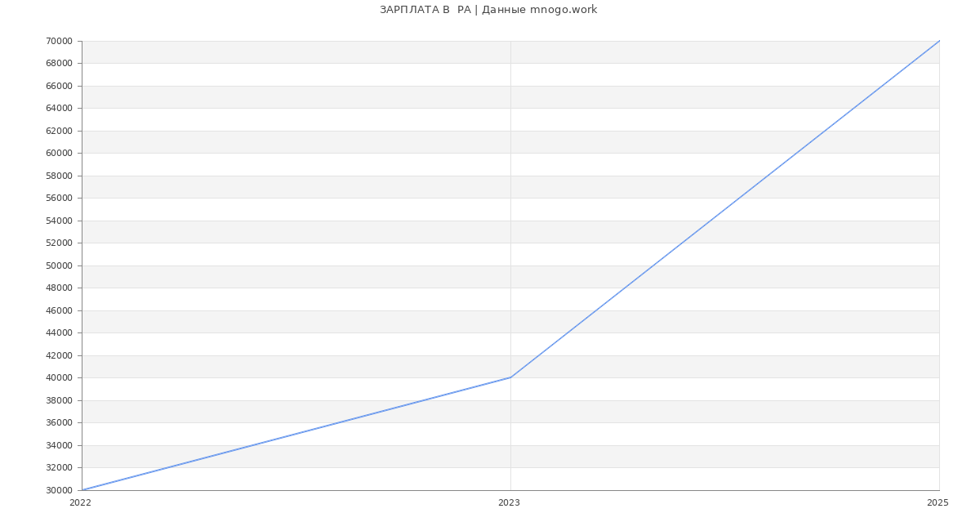Click the line's data point at 2023
The image size is (980, 531).
(x=510, y=377)
